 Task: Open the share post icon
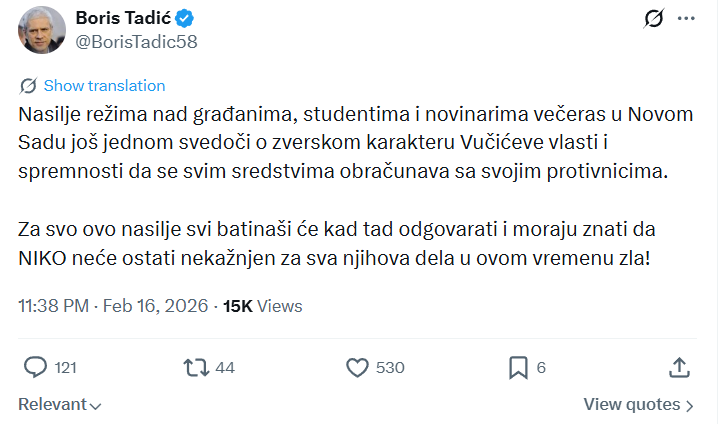tap(679, 367)
